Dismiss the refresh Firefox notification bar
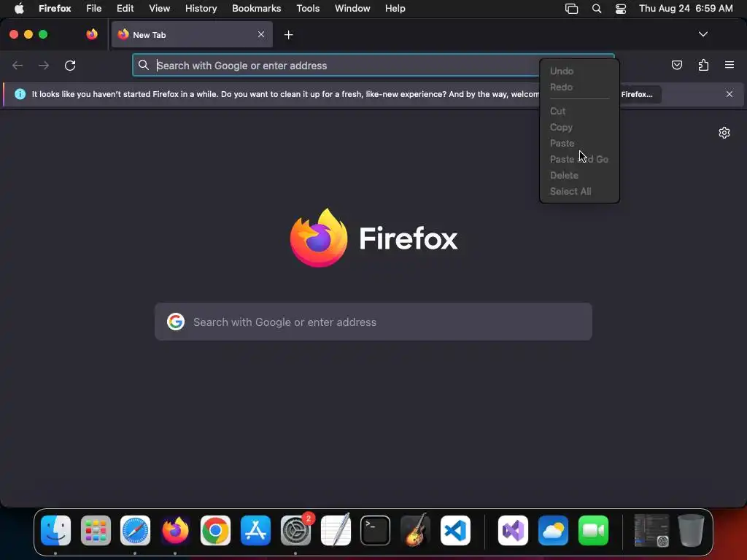747x560 pixels. point(729,94)
